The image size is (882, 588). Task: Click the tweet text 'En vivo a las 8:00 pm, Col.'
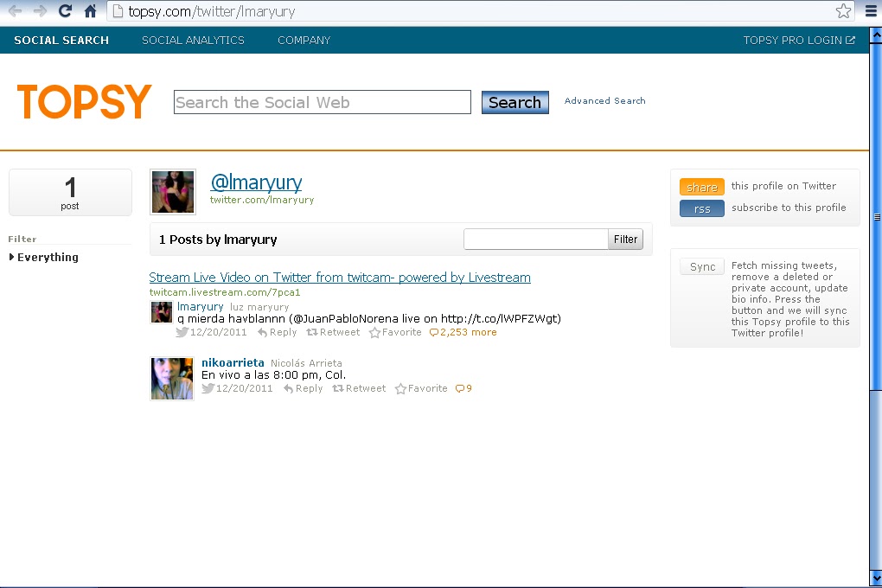click(x=274, y=375)
